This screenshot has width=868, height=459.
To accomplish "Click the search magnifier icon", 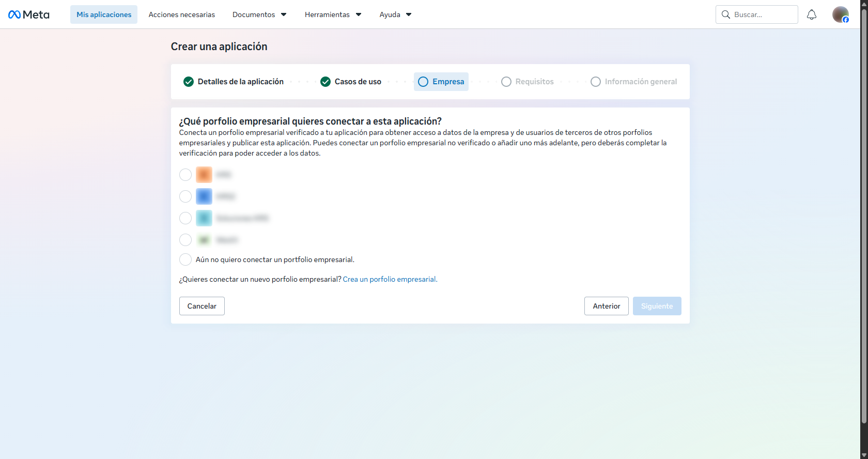I will click(x=726, y=14).
